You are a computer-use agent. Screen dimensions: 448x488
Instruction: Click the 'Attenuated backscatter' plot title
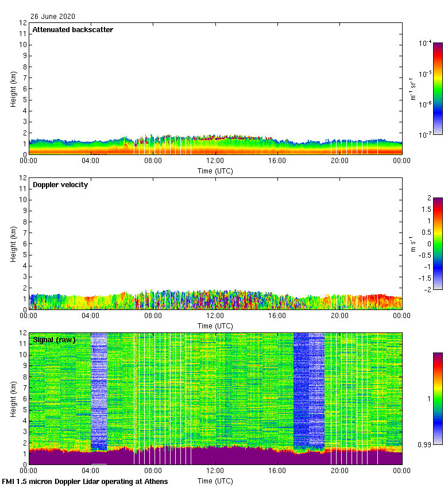coord(72,30)
